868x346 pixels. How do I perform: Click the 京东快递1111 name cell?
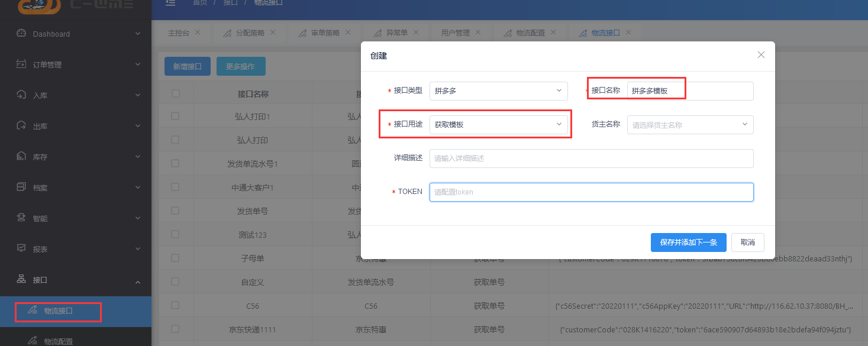coord(253,329)
